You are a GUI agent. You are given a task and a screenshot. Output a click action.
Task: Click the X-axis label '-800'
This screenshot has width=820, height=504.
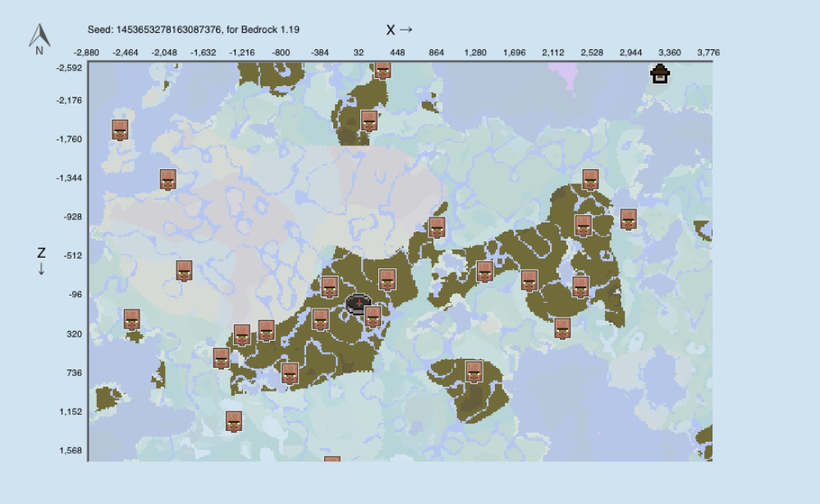(x=281, y=53)
